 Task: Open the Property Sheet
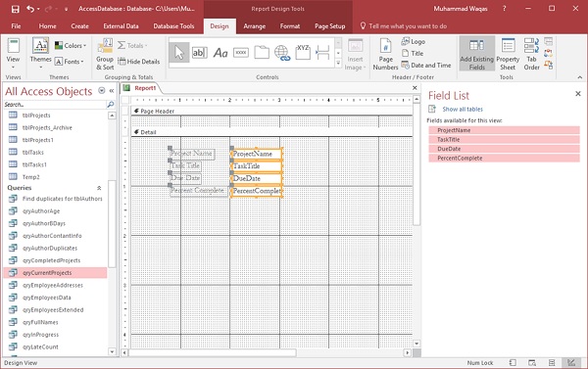point(508,54)
